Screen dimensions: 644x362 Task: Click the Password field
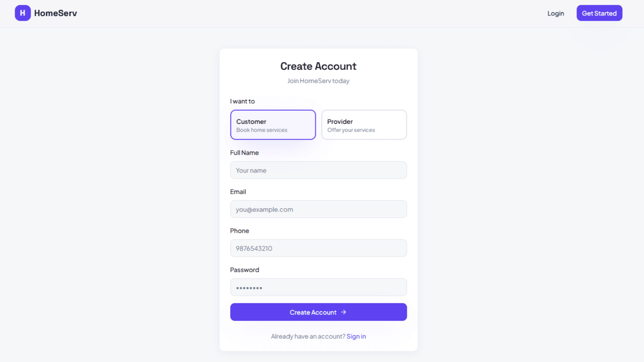(318, 287)
